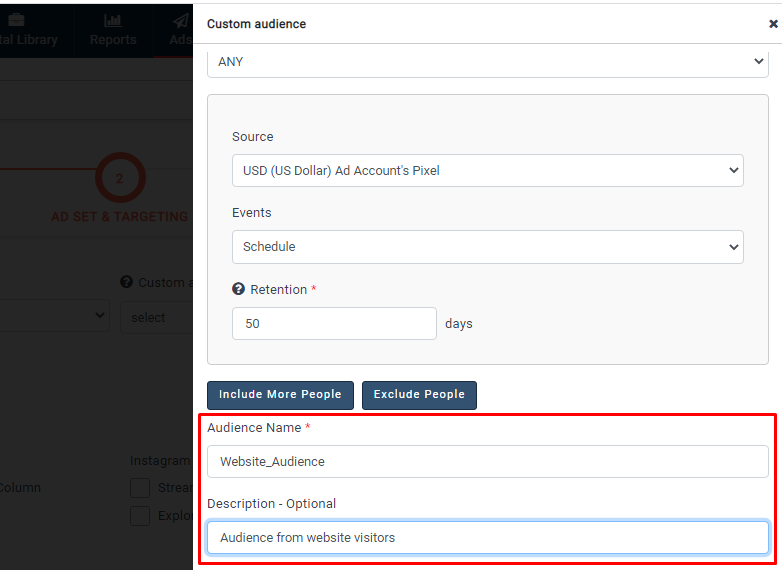Image resolution: width=782 pixels, height=570 pixels.
Task: Open the custom audience 'select' dropdown
Action: click(x=155, y=317)
